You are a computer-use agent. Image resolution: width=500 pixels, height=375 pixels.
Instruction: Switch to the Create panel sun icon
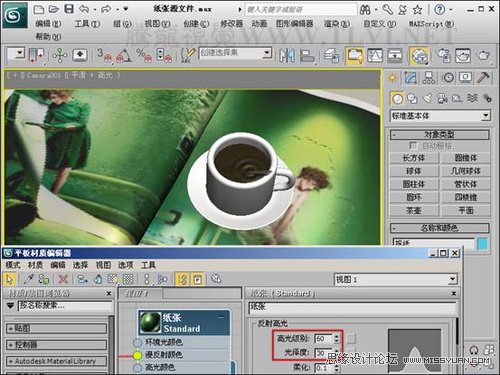pyautogui.click(x=393, y=78)
